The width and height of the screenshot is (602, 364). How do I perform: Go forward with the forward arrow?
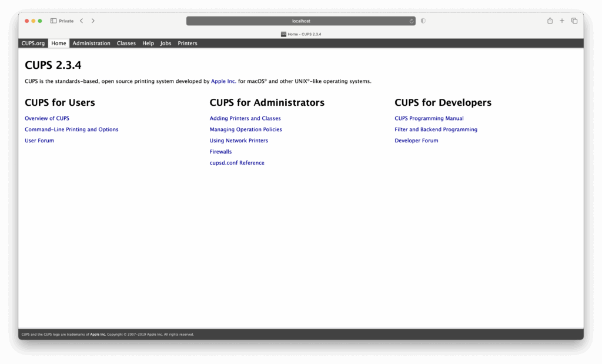click(x=93, y=21)
